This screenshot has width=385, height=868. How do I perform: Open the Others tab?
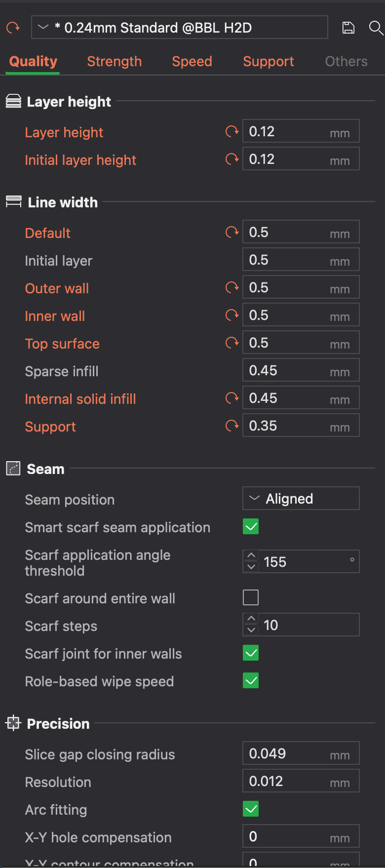[346, 61]
